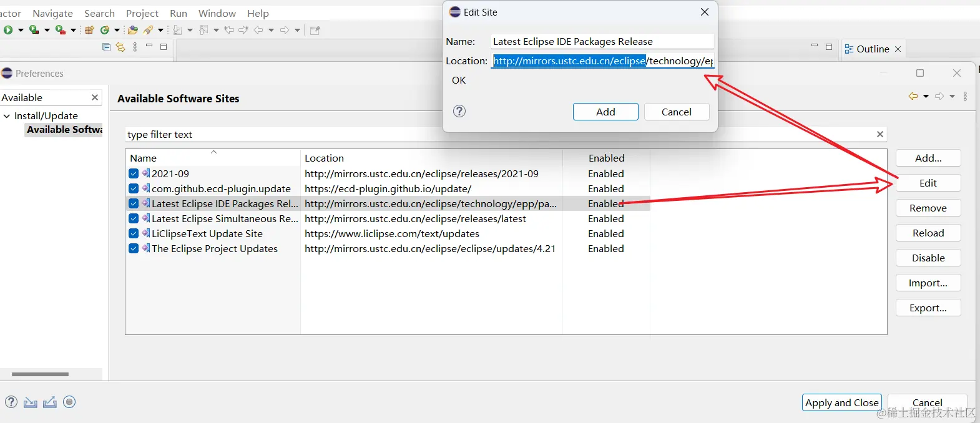Open the Preferences page three-dot menu
Viewport: 980px width, 423px height.
pos(965,96)
